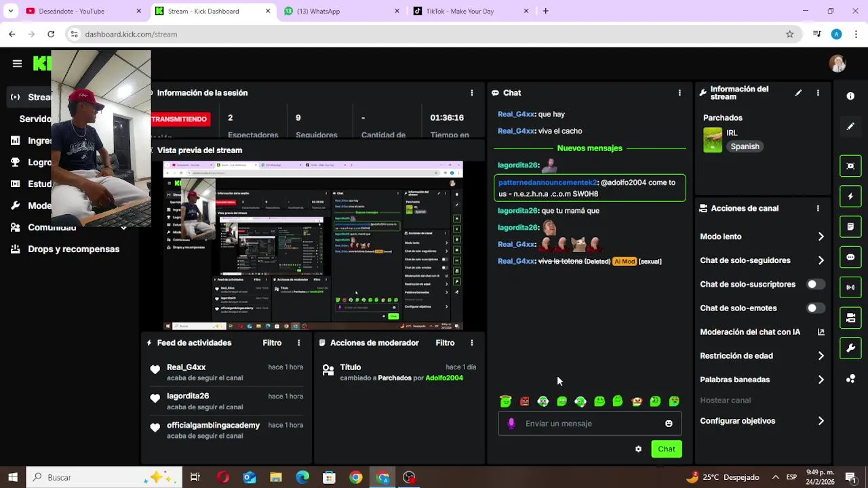Open the emoji picker smiley icon
This screenshot has width=868, height=488.
(x=669, y=424)
